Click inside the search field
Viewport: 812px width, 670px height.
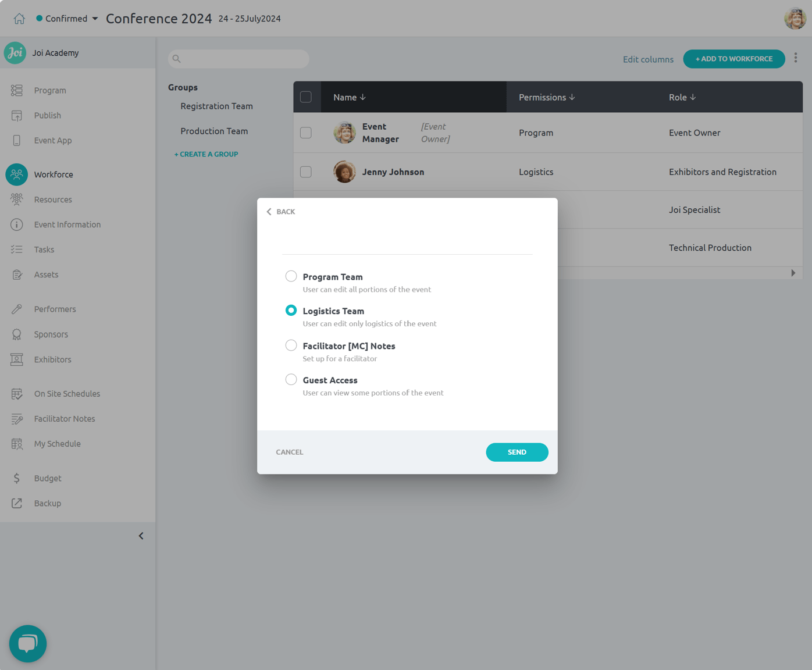click(238, 59)
